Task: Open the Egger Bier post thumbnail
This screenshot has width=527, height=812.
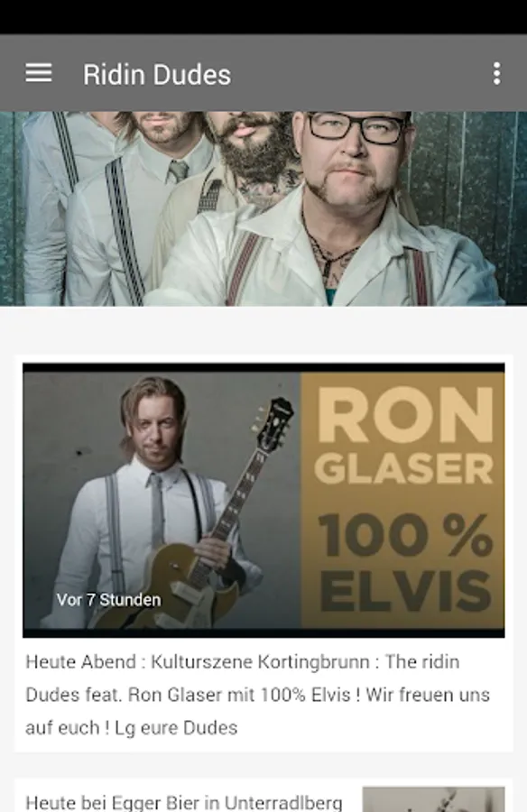Action: pyautogui.click(x=433, y=799)
